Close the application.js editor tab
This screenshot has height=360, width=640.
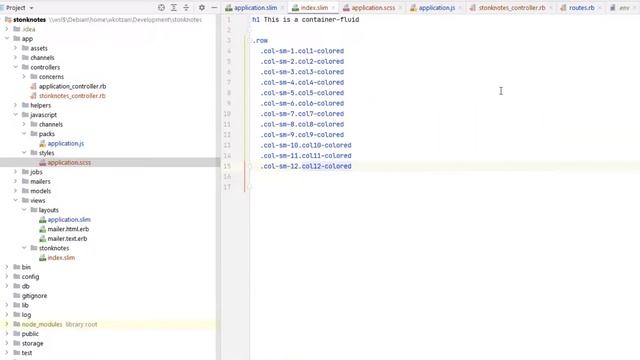(x=460, y=8)
